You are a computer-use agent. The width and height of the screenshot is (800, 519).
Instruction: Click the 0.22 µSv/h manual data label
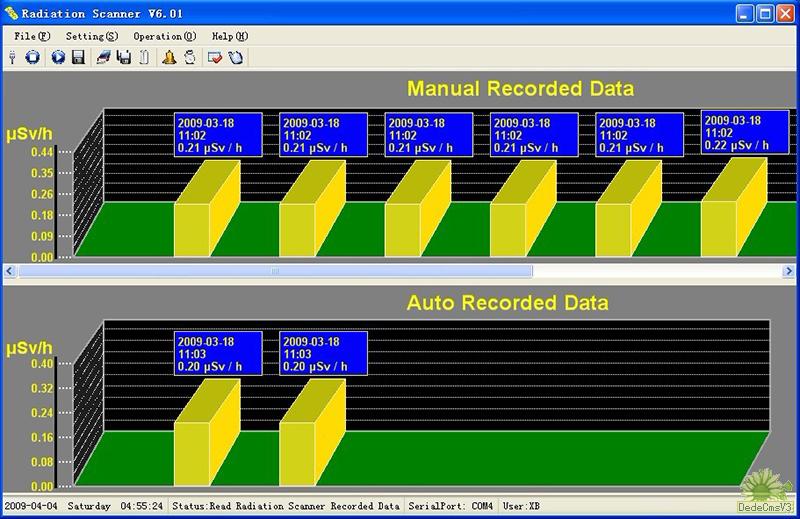tap(744, 132)
